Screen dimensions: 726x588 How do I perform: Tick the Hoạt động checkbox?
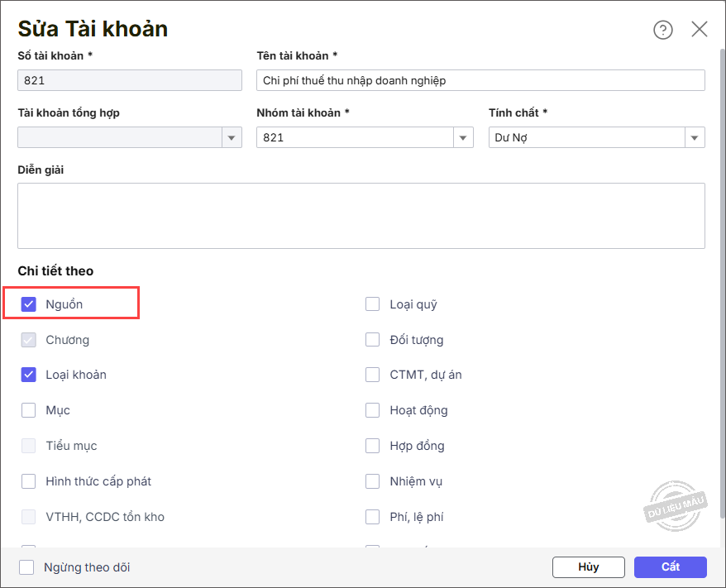(x=373, y=410)
